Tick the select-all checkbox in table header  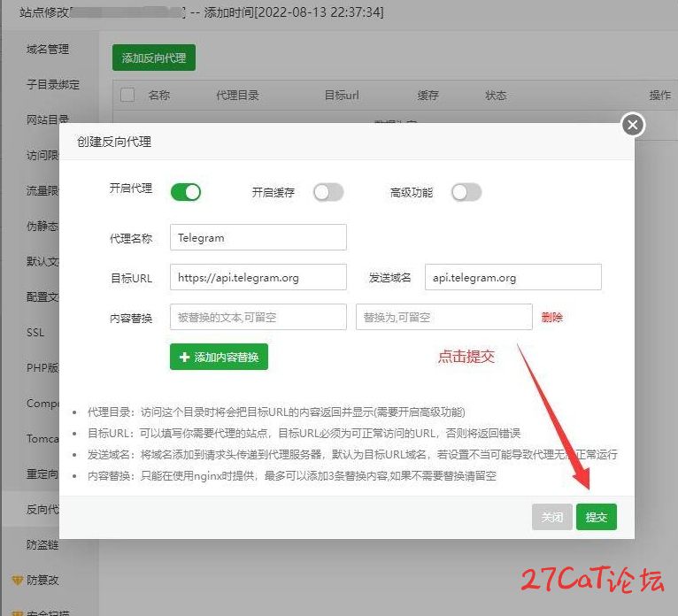pyautogui.click(x=127, y=95)
